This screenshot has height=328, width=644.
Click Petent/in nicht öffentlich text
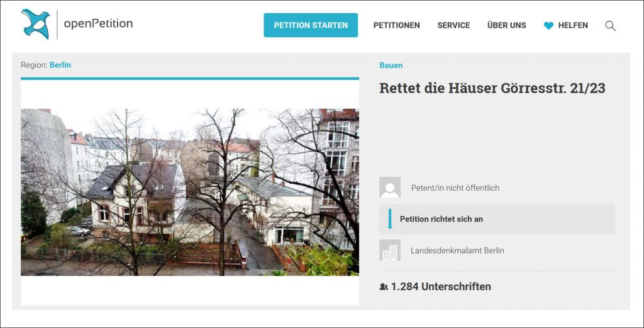click(x=455, y=188)
